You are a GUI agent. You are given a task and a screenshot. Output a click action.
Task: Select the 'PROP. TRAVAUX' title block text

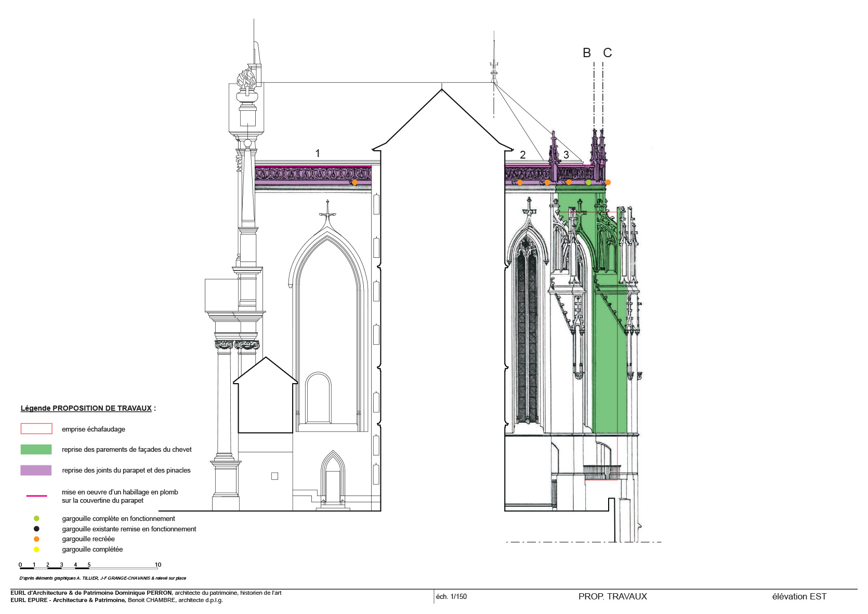point(612,596)
